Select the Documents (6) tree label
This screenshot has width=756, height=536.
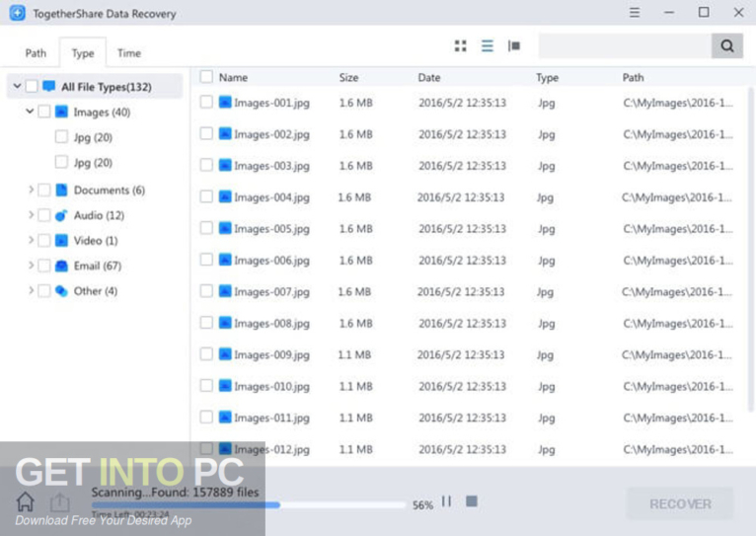tap(109, 191)
